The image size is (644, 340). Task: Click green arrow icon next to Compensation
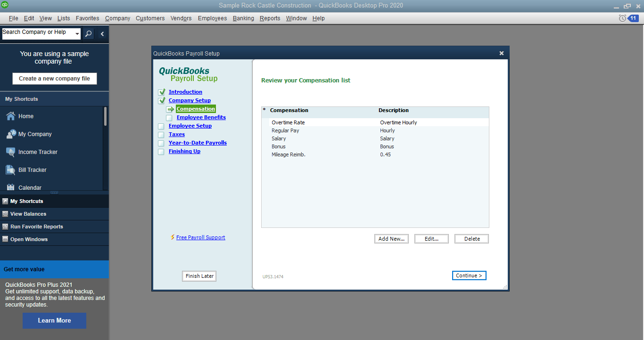pyautogui.click(x=170, y=109)
